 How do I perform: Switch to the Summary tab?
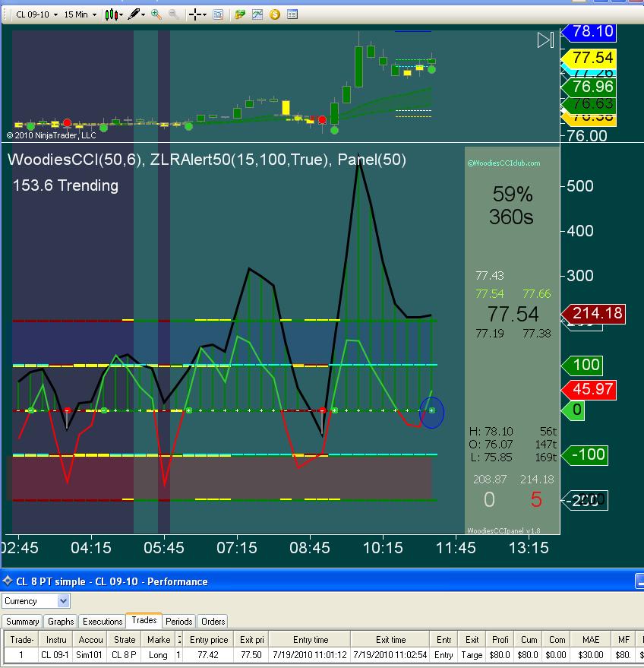[23, 622]
